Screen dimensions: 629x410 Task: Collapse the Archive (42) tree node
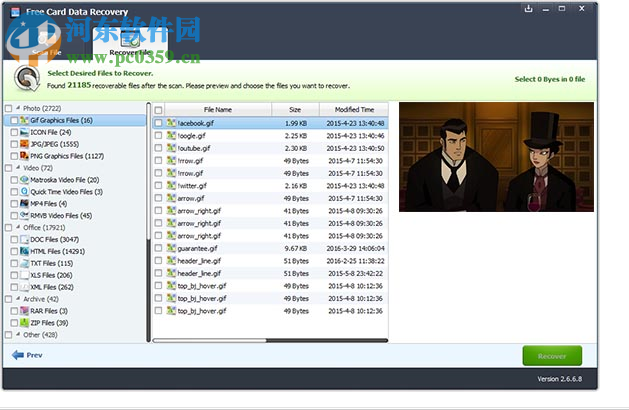[18, 298]
